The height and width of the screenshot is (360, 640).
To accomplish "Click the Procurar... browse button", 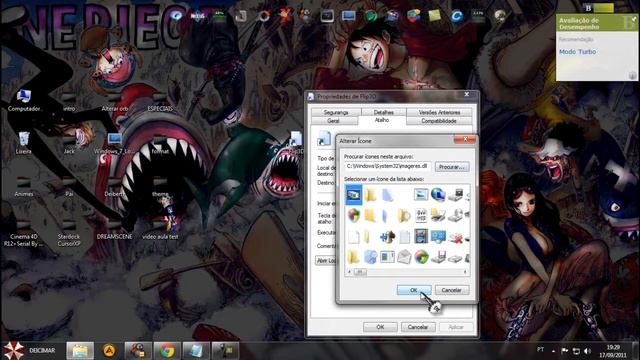I will (452, 167).
